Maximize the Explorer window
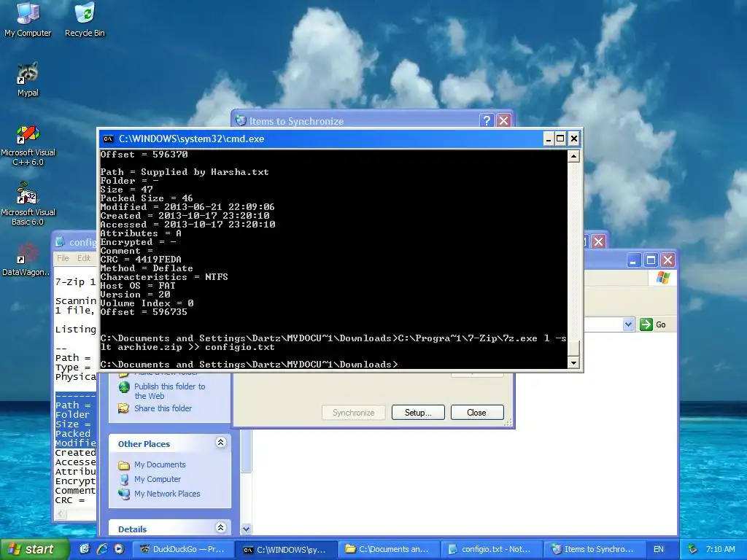 coord(650,260)
